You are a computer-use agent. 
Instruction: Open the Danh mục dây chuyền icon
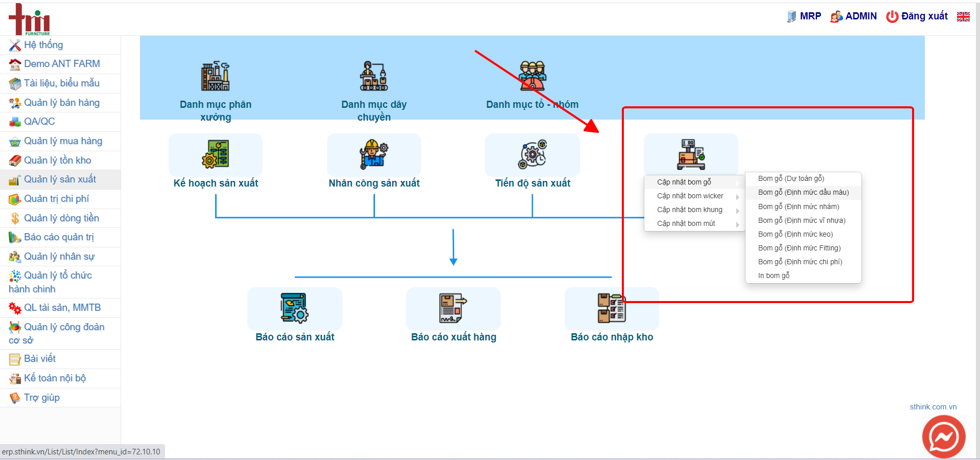(374, 76)
